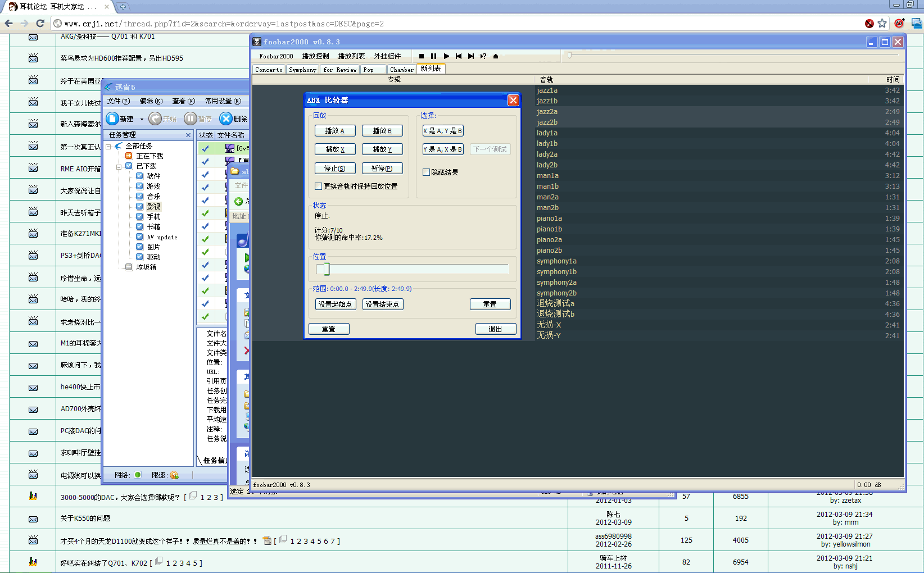
Task: Click envelope icon beside 关于K550的问题 thread
Action: [x=33, y=519]
